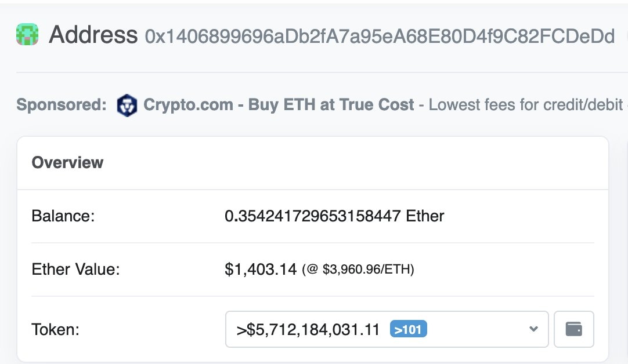Click the chevron inside the token selector
The width and height of the screenshot is (628, 364).
[x=533, y=329]
